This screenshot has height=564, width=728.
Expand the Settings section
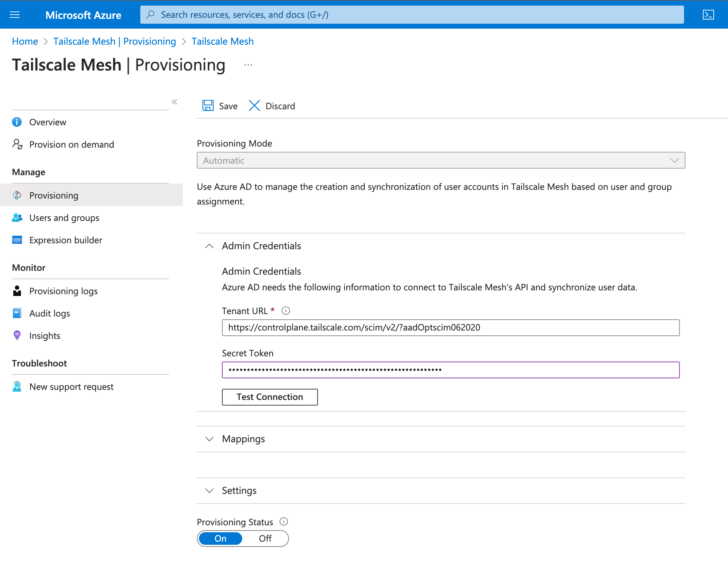pyautogui.click(x=209, y=491)
